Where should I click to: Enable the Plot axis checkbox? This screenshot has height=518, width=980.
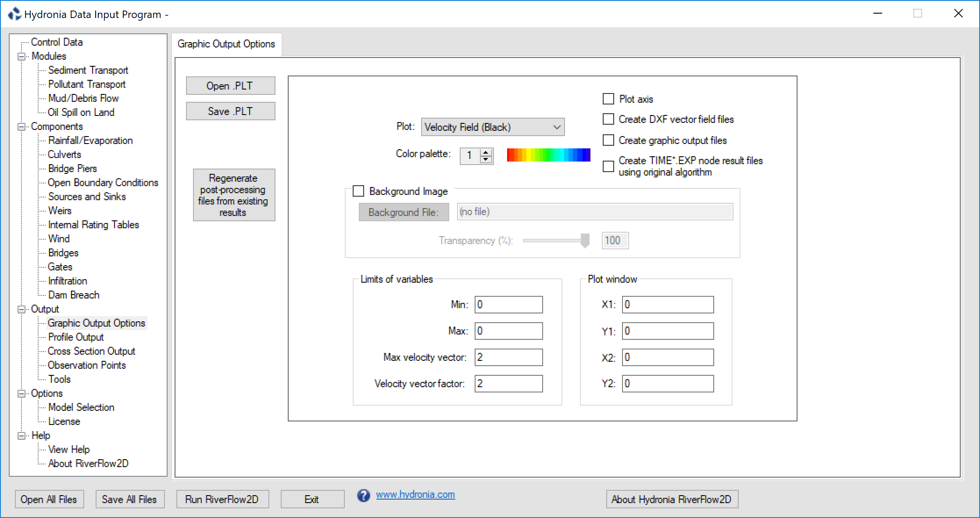[x=608, y=99]
